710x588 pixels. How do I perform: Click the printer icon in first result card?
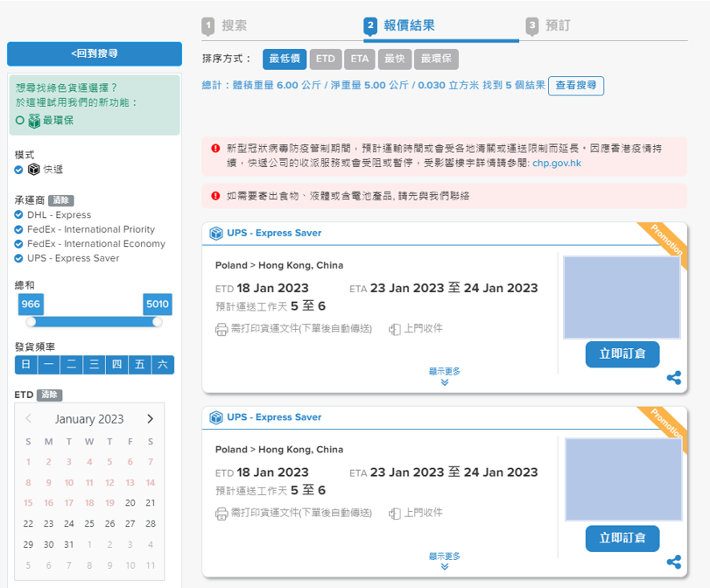click(221, 329)
